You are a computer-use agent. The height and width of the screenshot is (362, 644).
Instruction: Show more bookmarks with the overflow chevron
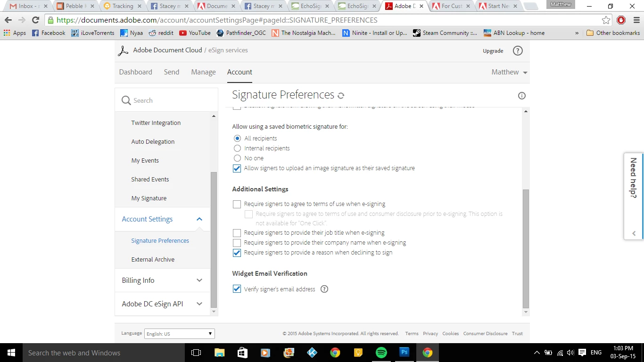pos(577,33)
